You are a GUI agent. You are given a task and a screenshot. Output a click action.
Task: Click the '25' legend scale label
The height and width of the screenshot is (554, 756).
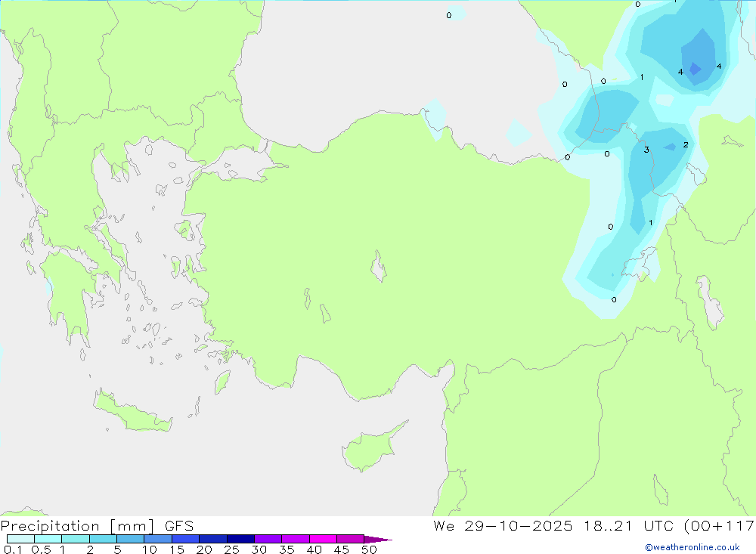[231, 549]
